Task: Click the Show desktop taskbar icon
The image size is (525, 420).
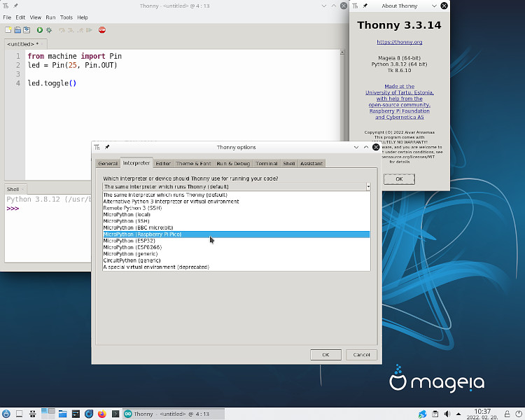Action: click(x=20, y=414)
